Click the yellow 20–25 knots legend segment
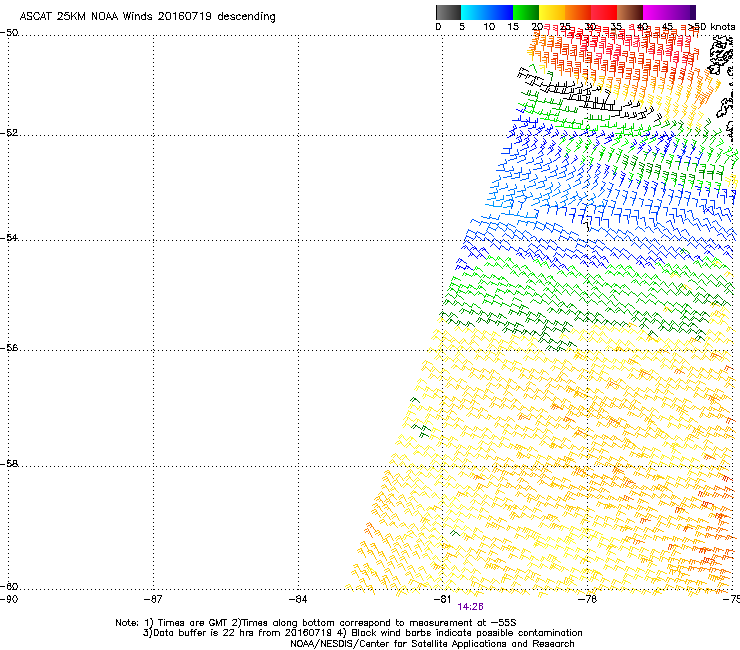This screenshot has width=740, height=650. pos(553,12)
